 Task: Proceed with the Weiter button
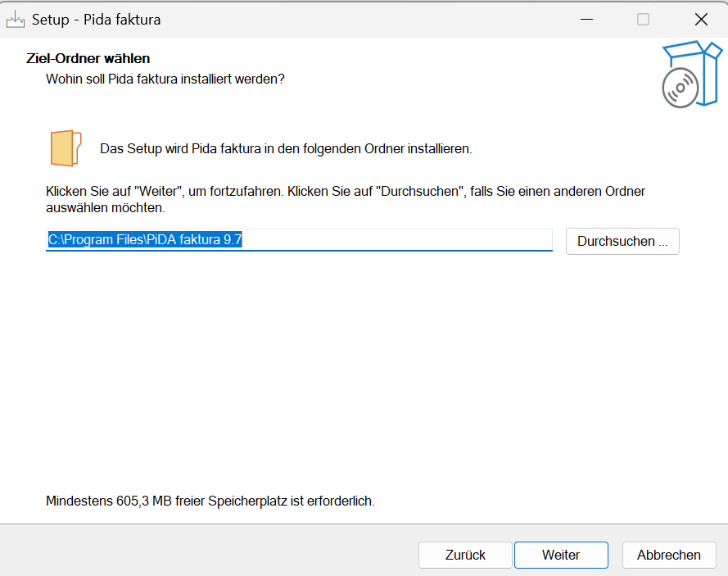click(561, 555)
